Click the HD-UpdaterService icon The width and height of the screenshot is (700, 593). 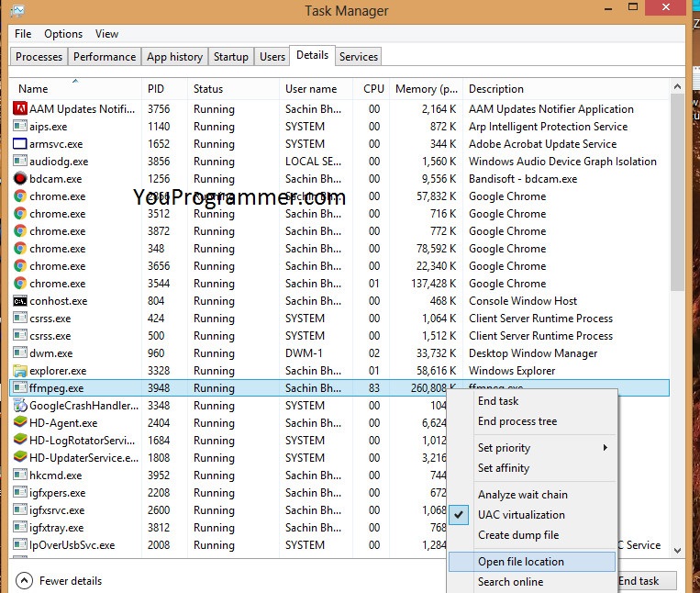coord(20,457)
